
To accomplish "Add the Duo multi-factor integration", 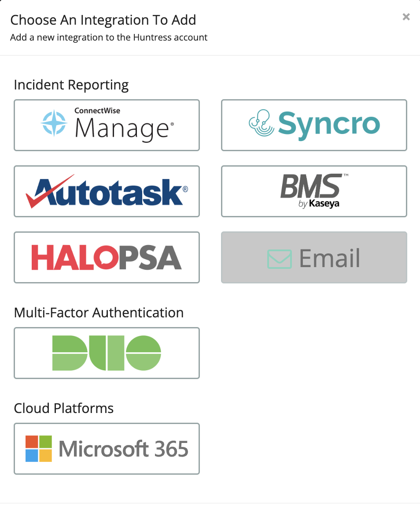I will 107,353.
